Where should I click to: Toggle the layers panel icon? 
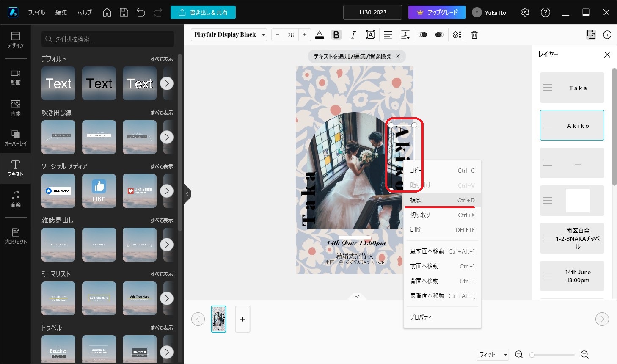[591, 35]
